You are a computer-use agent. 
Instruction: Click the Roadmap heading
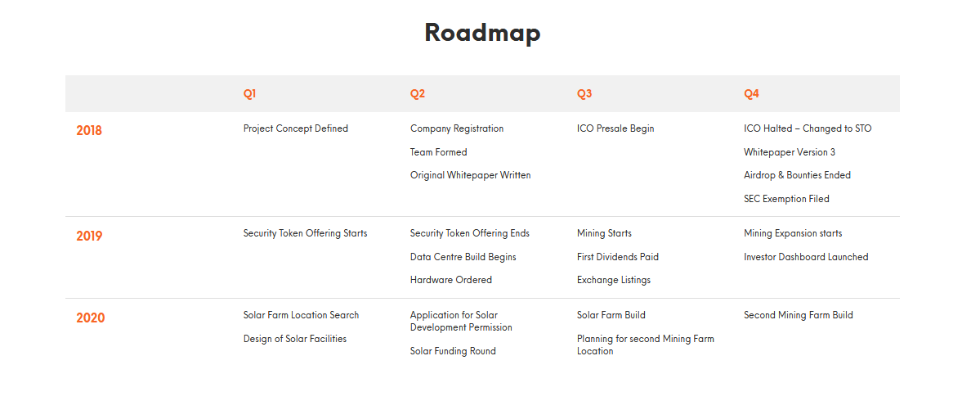pyautogui.click(x=482, y=34)
